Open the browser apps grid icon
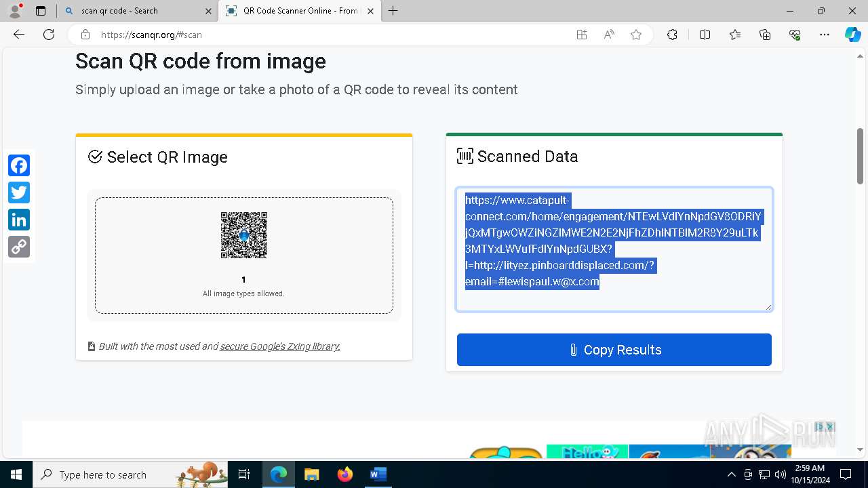The width and height of the screenshot is (868, 488). pos(582,35)
